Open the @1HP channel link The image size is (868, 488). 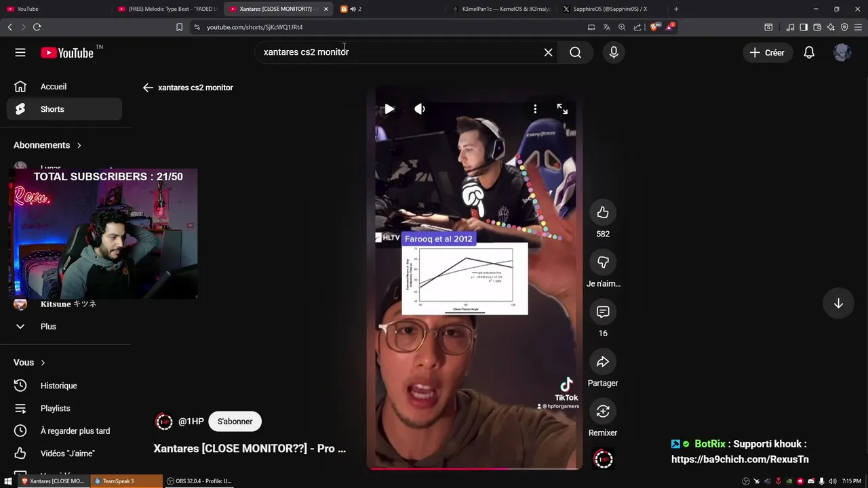[191, 422]
